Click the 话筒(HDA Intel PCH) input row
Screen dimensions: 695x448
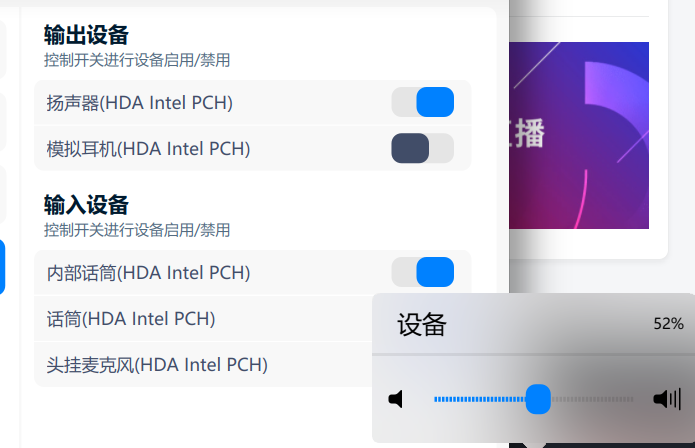coord(131,319)
